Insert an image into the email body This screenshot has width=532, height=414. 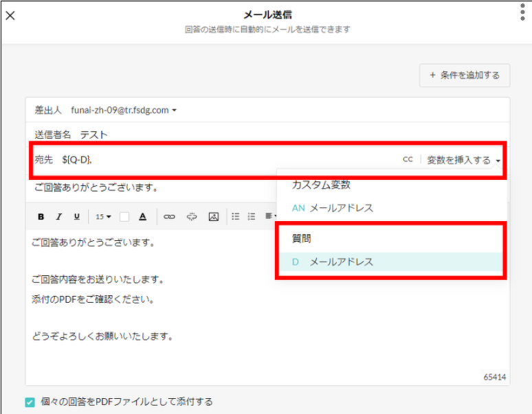pos(214,217)
